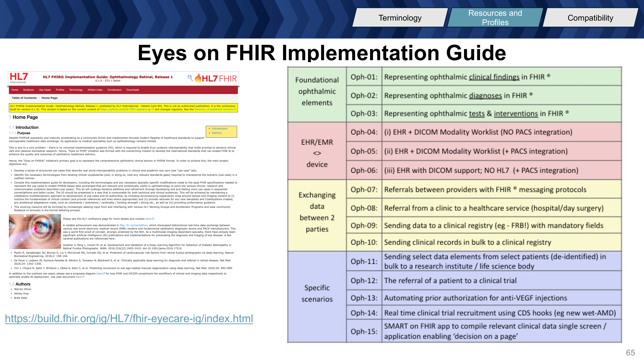Click the Home Page breadcrumb

point(49,98)
